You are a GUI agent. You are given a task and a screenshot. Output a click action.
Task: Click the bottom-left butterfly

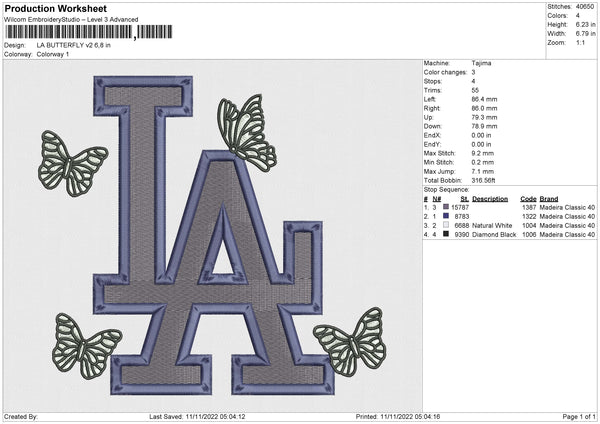click(x=87, y=346)
